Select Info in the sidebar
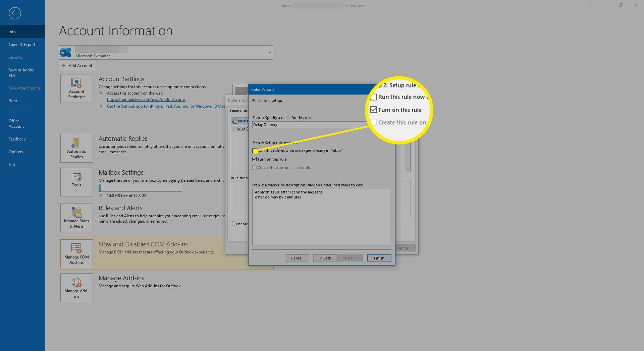The width and height of the screenshot is (644, 351). [22, 32]
